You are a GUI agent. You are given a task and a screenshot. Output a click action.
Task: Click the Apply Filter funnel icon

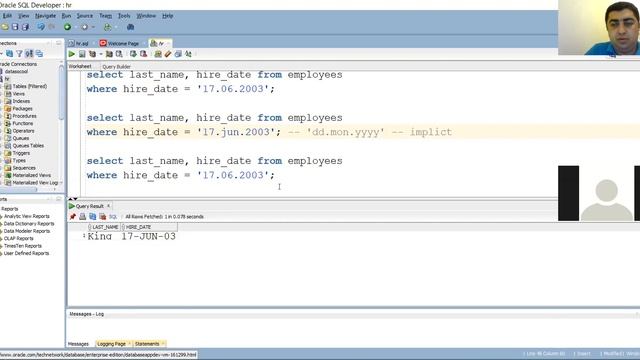click(19, 53)
